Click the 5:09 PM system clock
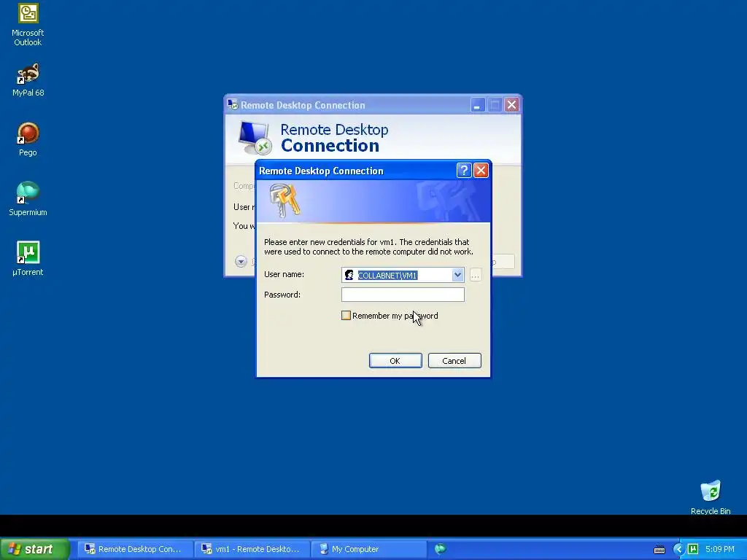 [x=720, y=549]
